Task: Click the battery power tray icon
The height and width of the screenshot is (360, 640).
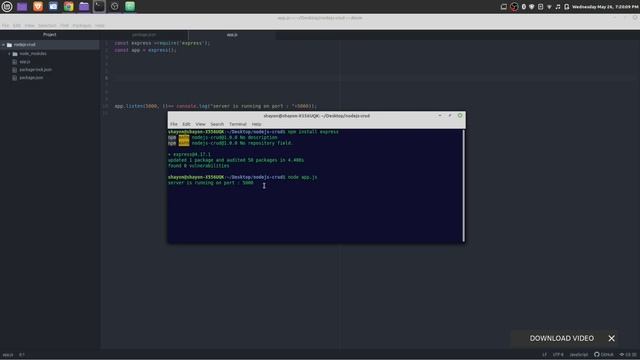Action: 567,7
